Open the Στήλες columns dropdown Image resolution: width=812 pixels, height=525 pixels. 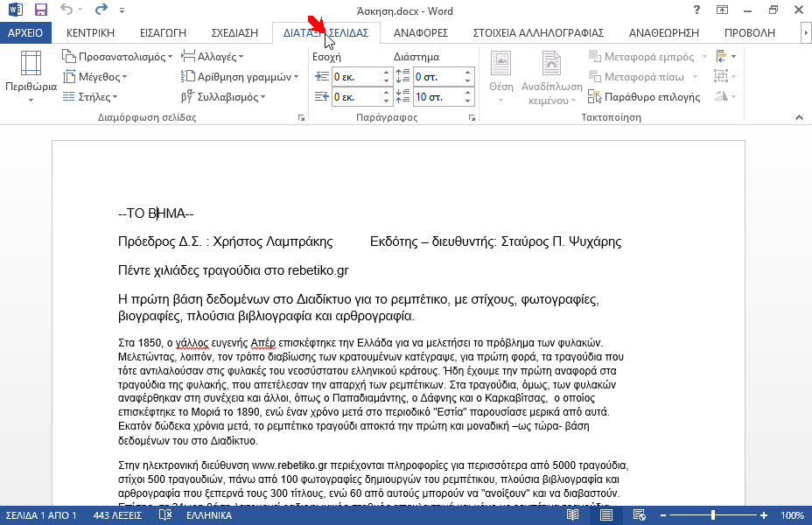(x=90, y=97)
